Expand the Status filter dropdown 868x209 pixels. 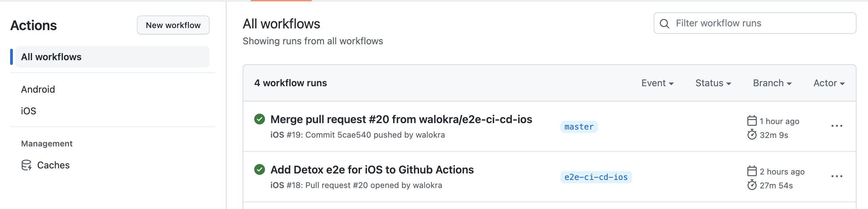pyautogui.click(x=713, y=83)
